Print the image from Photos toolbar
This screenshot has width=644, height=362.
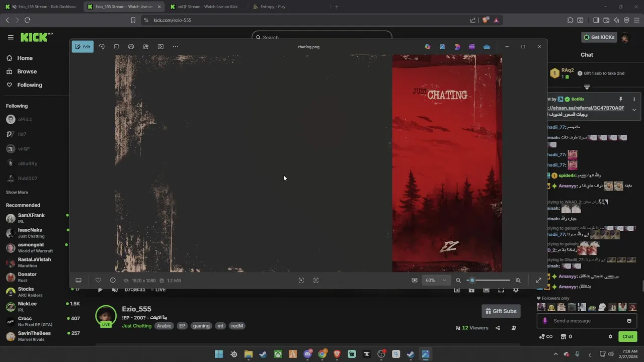131,47
